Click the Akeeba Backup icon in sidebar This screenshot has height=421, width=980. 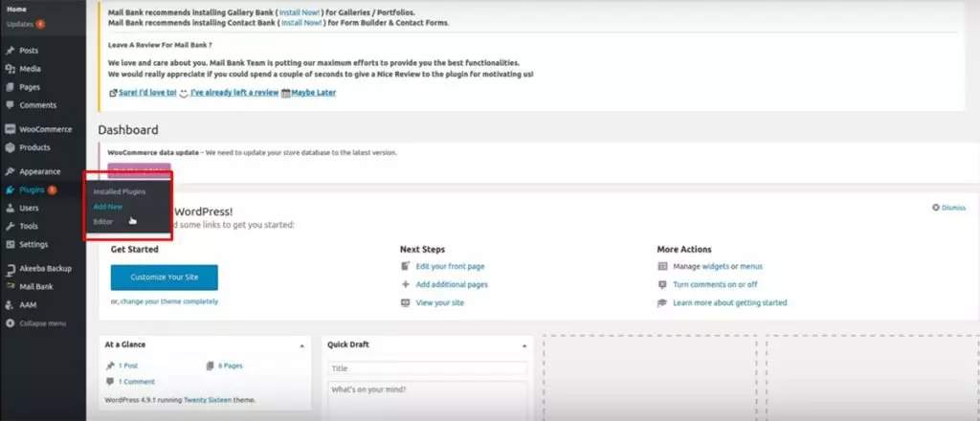(10, 269)
